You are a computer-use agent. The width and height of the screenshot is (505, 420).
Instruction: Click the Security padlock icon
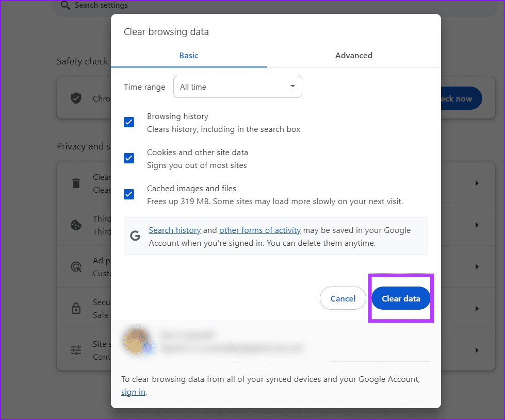[x=76, y=308]
